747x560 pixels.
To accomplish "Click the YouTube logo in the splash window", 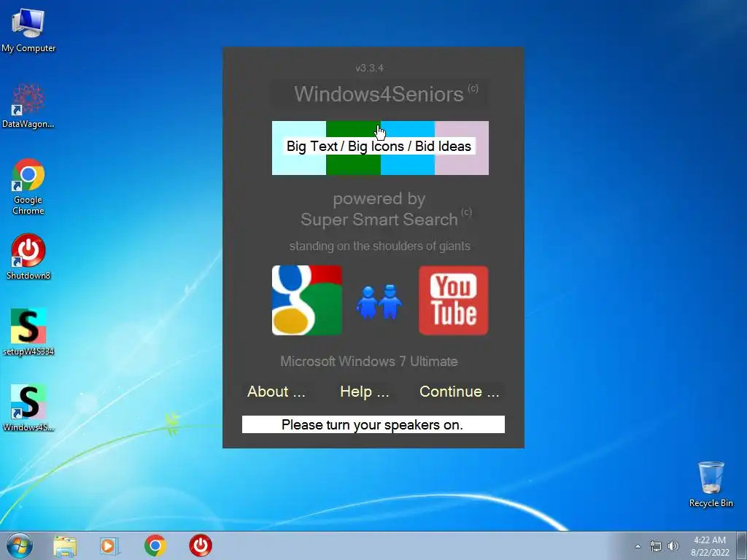I will click(453, 300).
